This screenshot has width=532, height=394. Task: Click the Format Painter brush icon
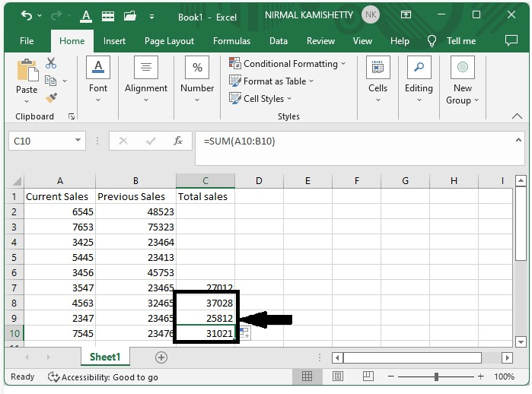pos(51,98)
